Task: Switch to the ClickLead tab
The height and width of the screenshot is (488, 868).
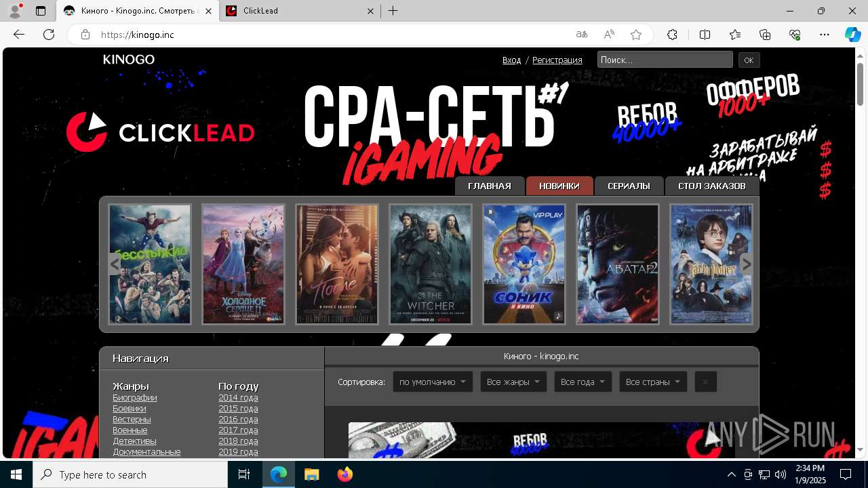Action: pyautogui.click(x=298, y=11)
